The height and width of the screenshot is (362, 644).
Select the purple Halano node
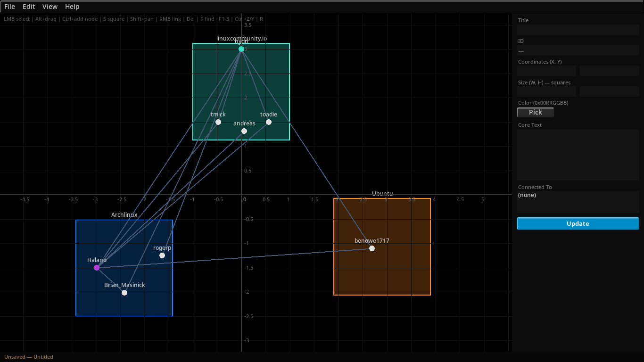click(97, 268)
